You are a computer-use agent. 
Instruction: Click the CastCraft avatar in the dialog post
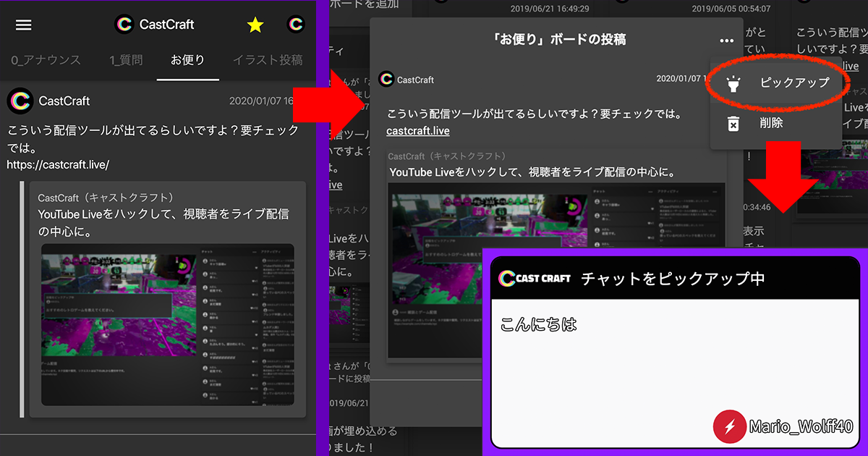(386, 80)
